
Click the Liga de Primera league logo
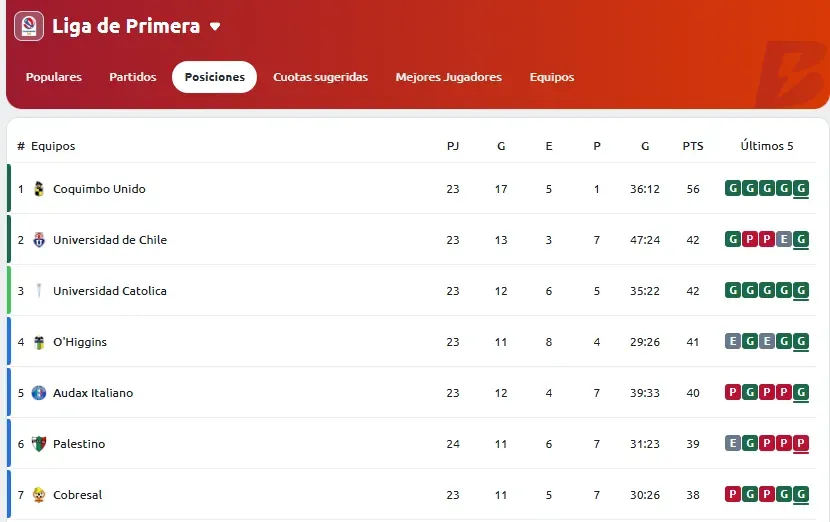(29, 26)
